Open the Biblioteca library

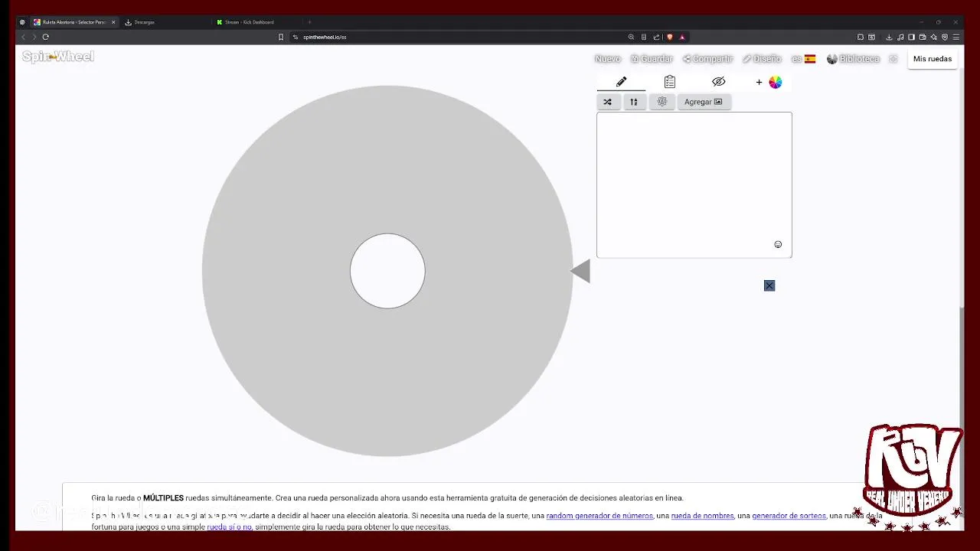[x=853, y=59]
